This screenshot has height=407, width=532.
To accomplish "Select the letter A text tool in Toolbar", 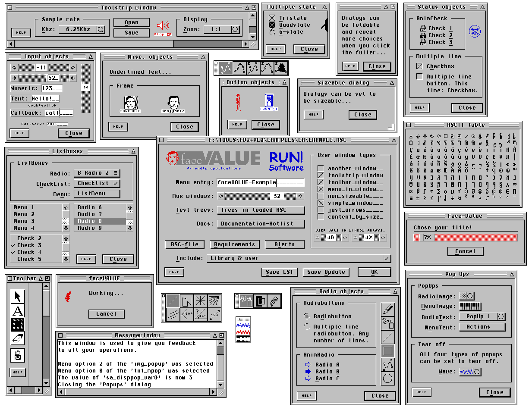I will click(x=18, y=310).
